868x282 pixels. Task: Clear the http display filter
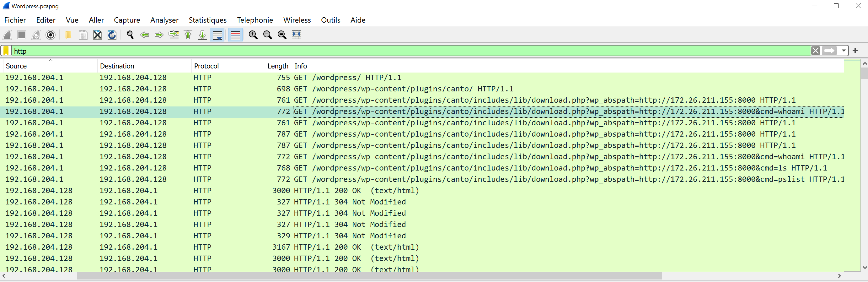click(815, 51)
